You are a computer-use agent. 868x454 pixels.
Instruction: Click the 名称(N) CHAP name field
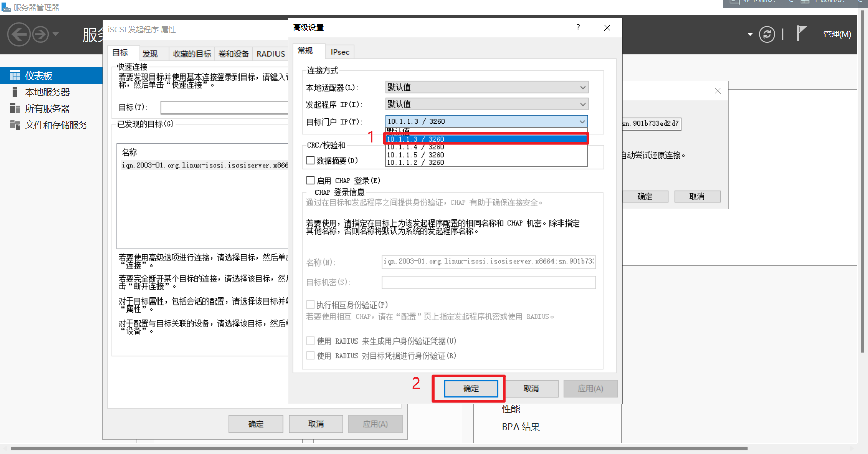489,261
